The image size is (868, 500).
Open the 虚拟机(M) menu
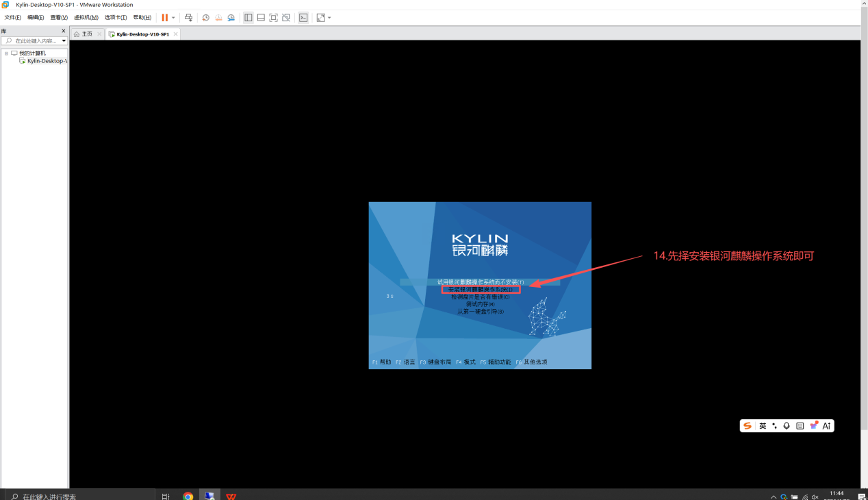(86, 18)
